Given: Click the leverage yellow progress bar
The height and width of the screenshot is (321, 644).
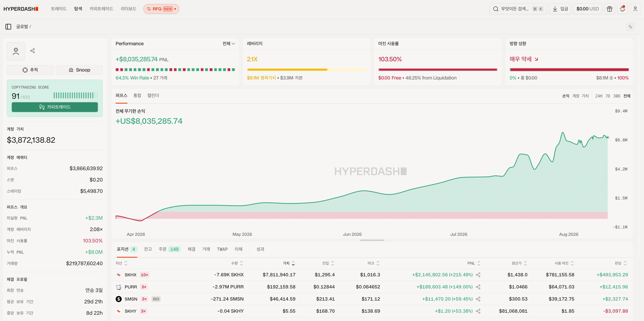Looking at the screenshot, I should tap(307, 70).
